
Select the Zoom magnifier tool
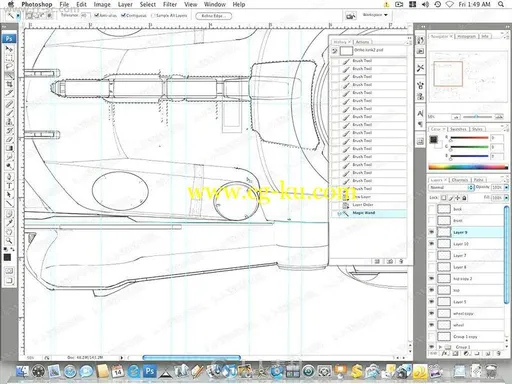click(9, 240)
